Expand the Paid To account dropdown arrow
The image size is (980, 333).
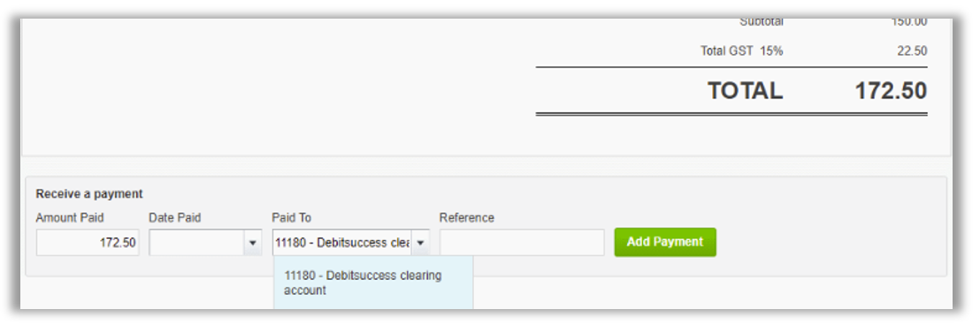(x=420, y=243)
